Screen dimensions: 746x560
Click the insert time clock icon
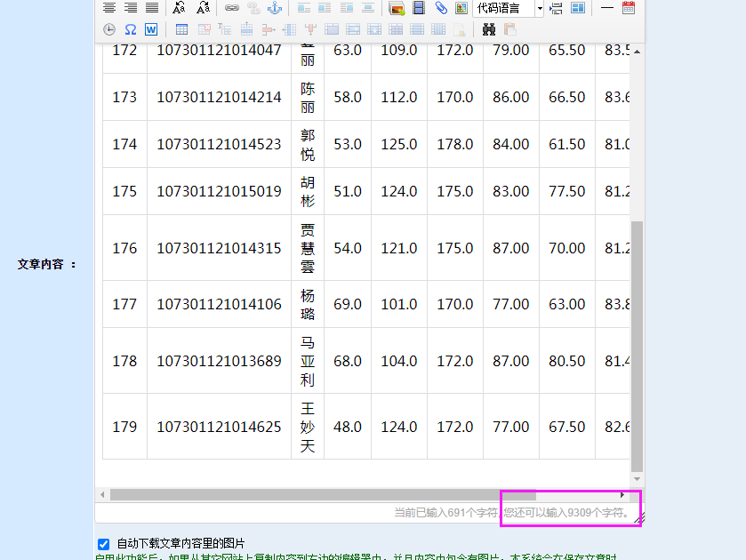pos(109,29)
